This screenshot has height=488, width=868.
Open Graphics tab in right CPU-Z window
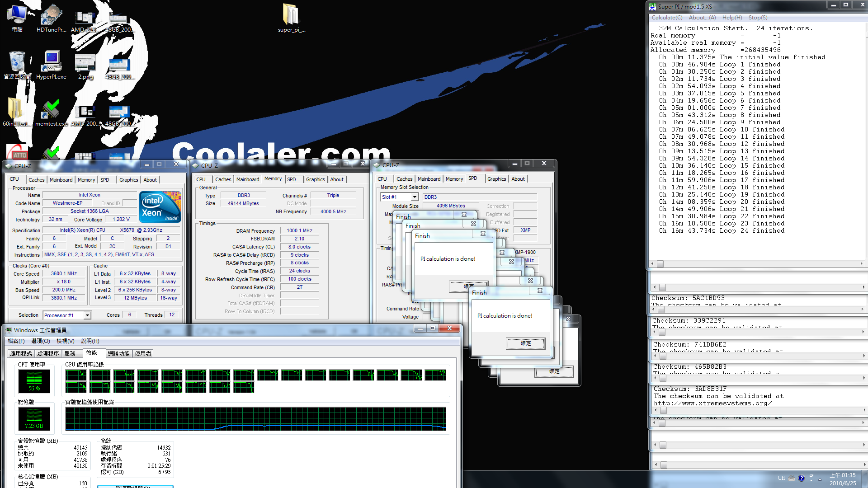point(497,179)
